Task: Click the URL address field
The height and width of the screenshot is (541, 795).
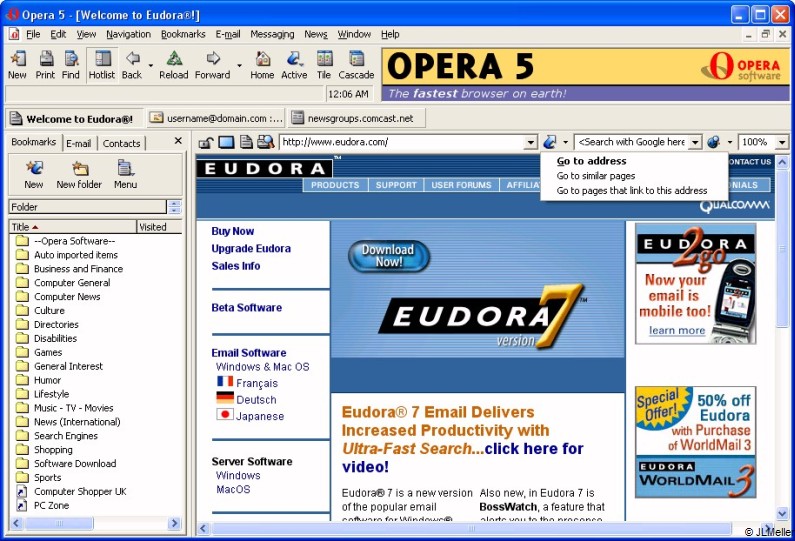Action: [402, 142]
